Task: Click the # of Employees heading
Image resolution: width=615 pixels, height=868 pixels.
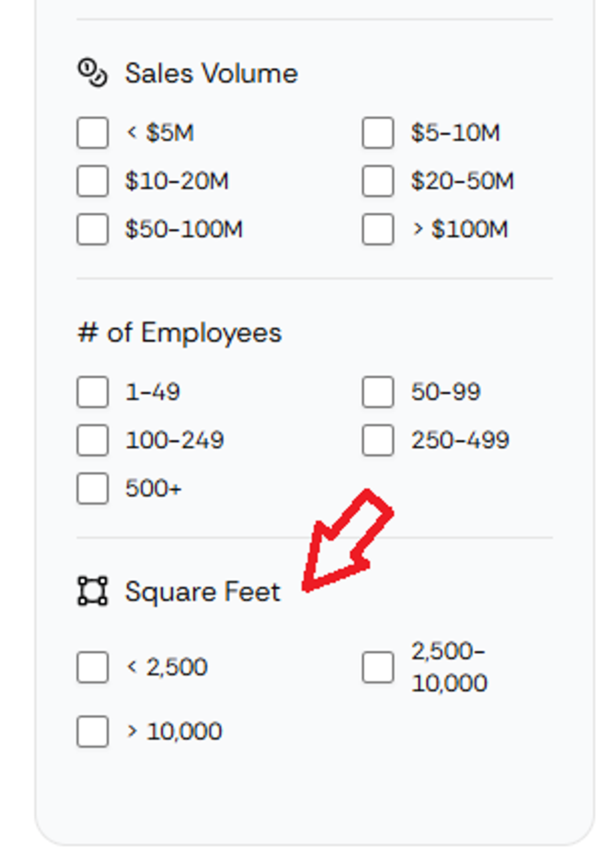Action: pyautogui.click(x=179, y=333)
